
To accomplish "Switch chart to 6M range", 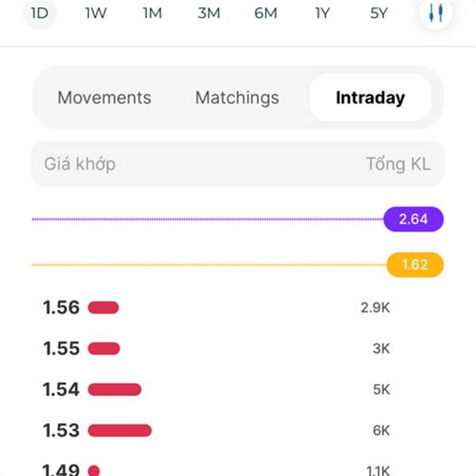I will tap(266, 13).
